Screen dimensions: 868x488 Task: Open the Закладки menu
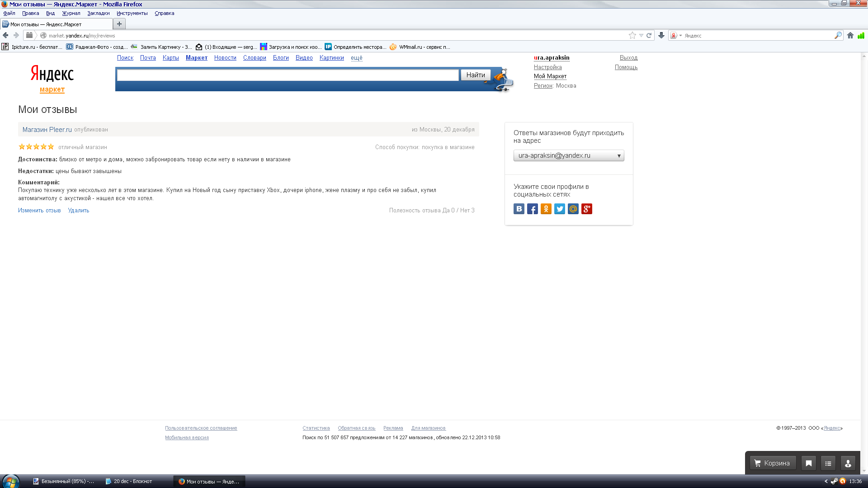coord(98,13)
